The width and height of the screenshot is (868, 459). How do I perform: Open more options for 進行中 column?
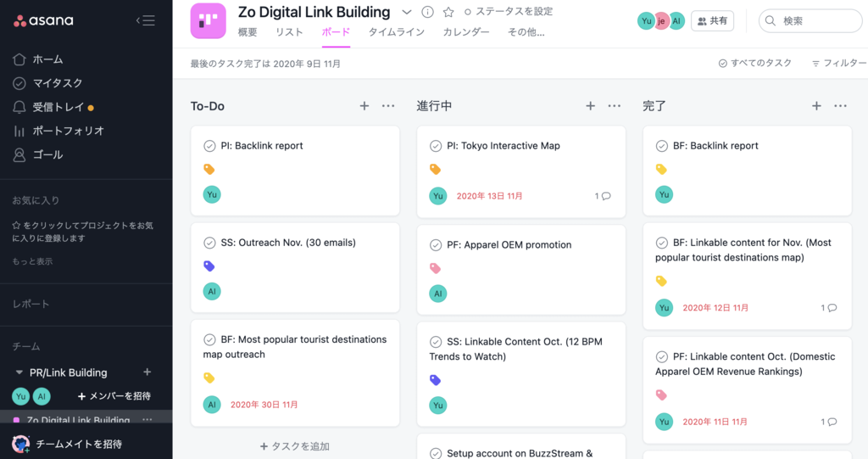(615, 106)
